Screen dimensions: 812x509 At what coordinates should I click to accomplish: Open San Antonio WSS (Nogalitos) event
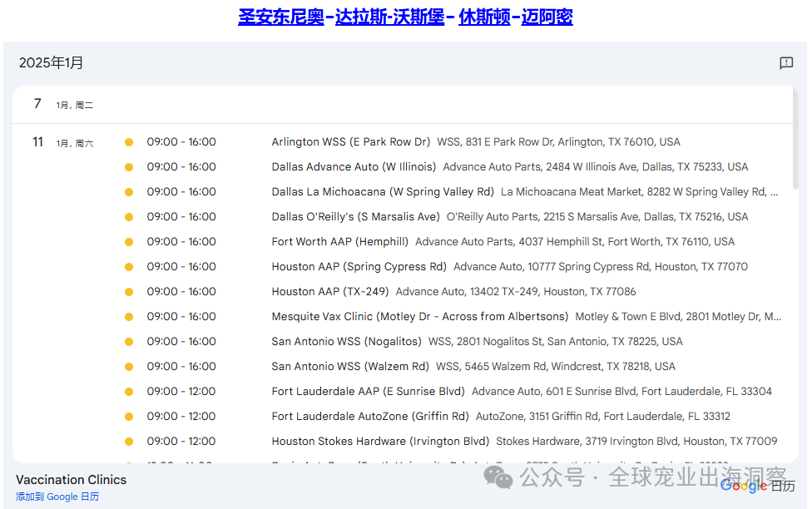(346, 342)
